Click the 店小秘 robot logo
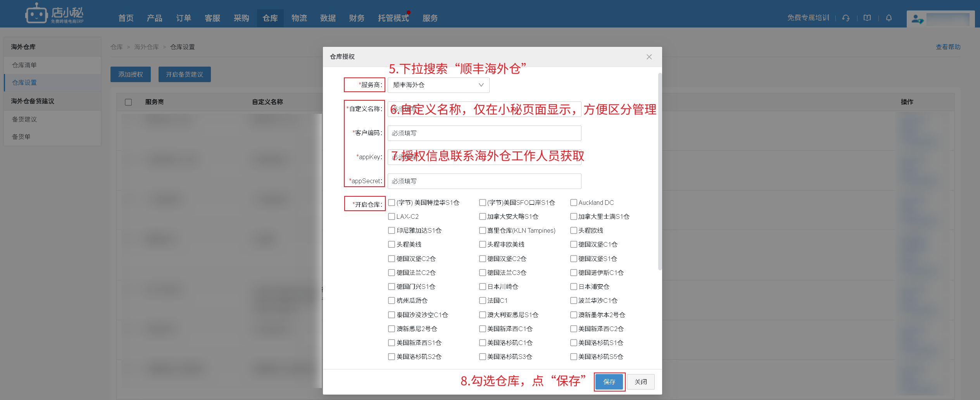The height and width of the screenshot is (400, 980). click(x=36, y=14)
